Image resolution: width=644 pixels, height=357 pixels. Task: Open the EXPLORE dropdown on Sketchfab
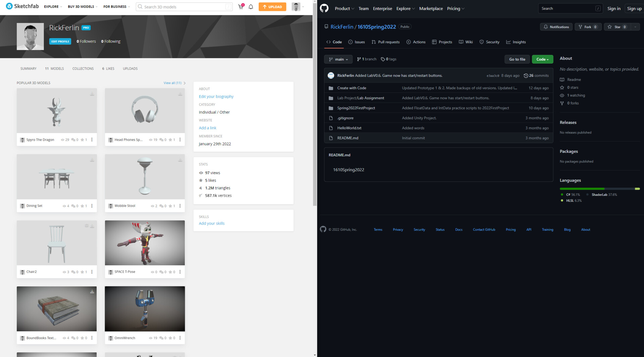(52, 6)
